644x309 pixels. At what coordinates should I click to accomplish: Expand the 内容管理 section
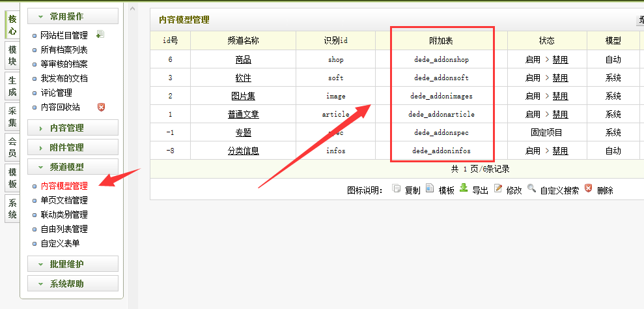(73, 128)
